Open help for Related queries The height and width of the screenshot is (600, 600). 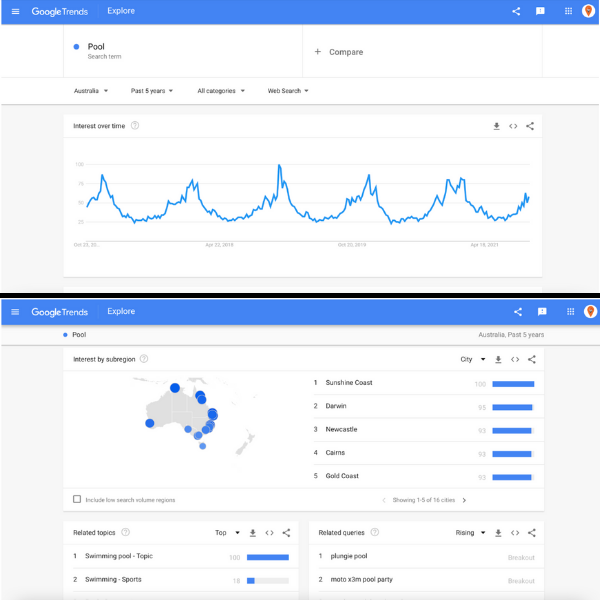(x=375, y=532)
